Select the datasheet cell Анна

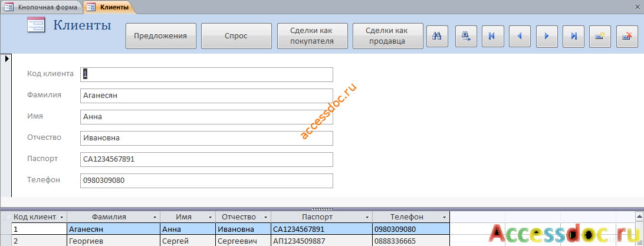tap(188, 229)
